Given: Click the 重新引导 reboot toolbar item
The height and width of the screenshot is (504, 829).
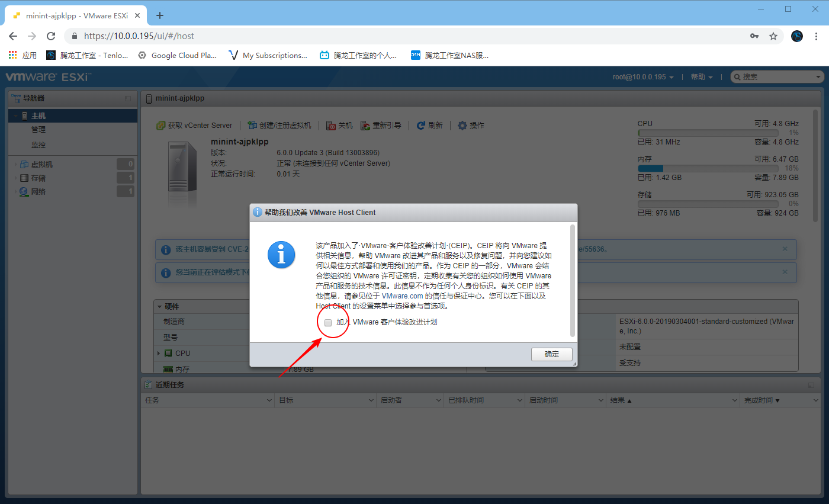Looking at the screenshot, I should point(381,126).
